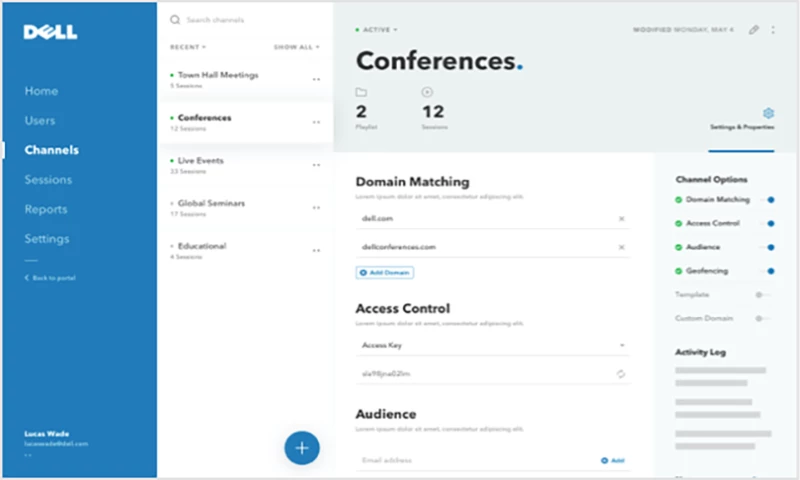
Task: Open the Recent sort dropdown
Action: click(188, 47)
